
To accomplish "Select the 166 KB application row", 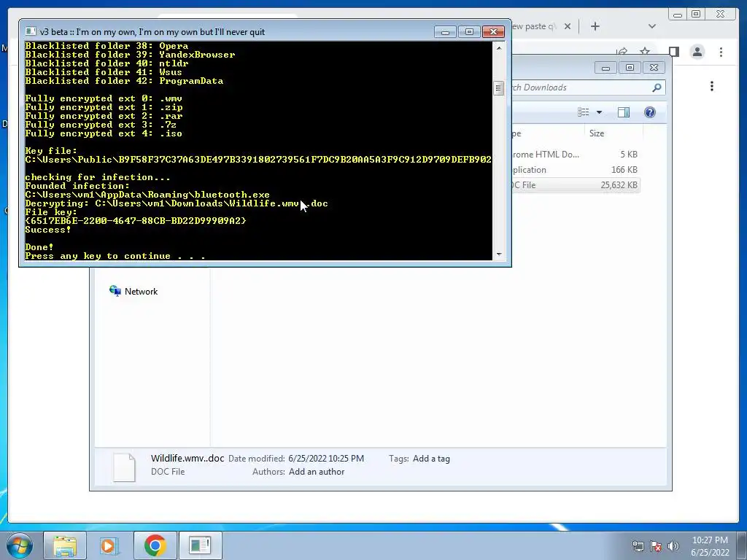I will coord(576,170).
